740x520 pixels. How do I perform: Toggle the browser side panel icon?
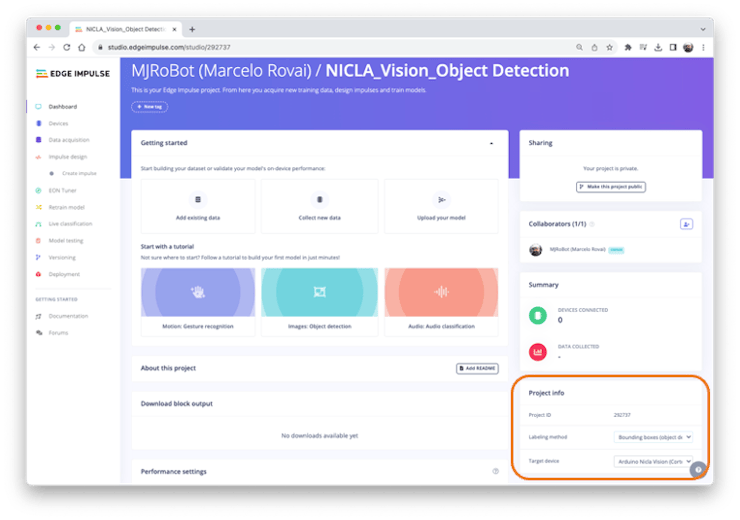pyautogui.click(x=673, y=48)
